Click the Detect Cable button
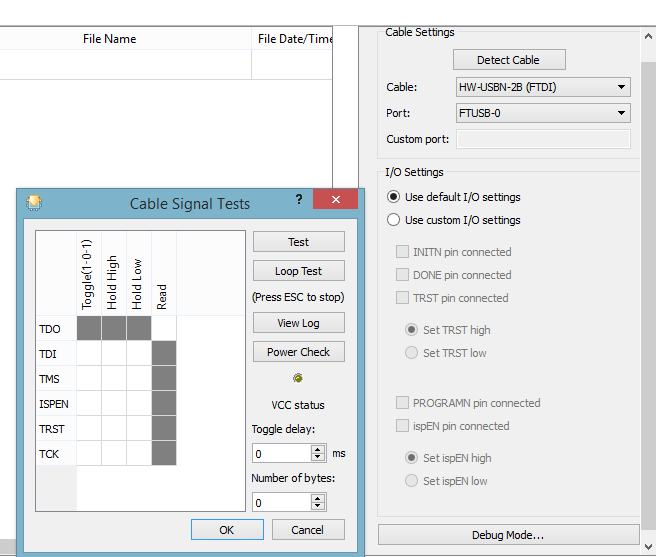This screenshot has width=656, height=557. [x=509, y=60]
